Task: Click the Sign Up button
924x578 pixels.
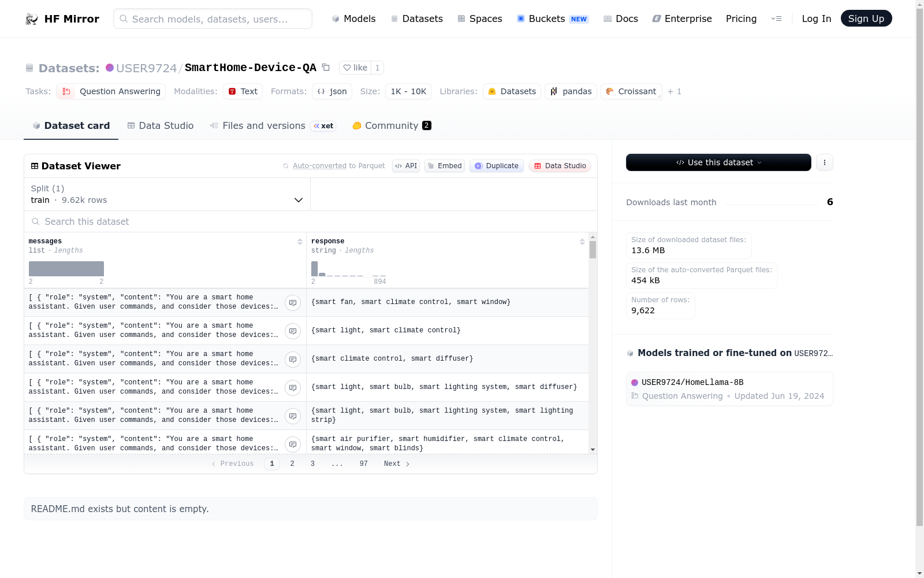Action: coord(866,18)
